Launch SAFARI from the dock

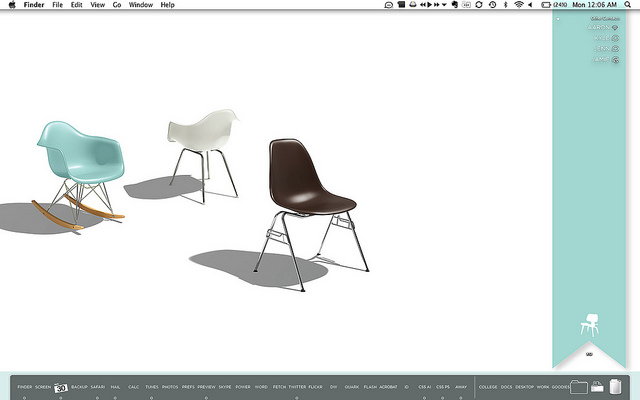(98, 387)
